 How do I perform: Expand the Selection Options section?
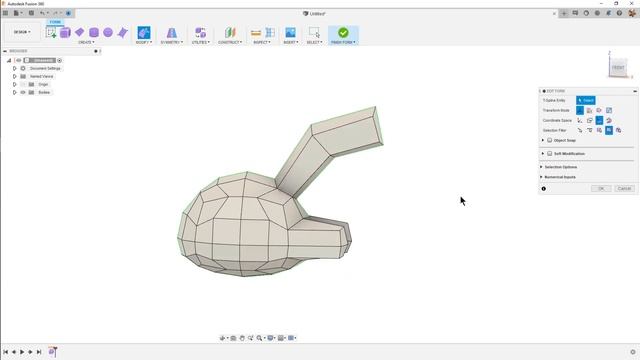541,167
